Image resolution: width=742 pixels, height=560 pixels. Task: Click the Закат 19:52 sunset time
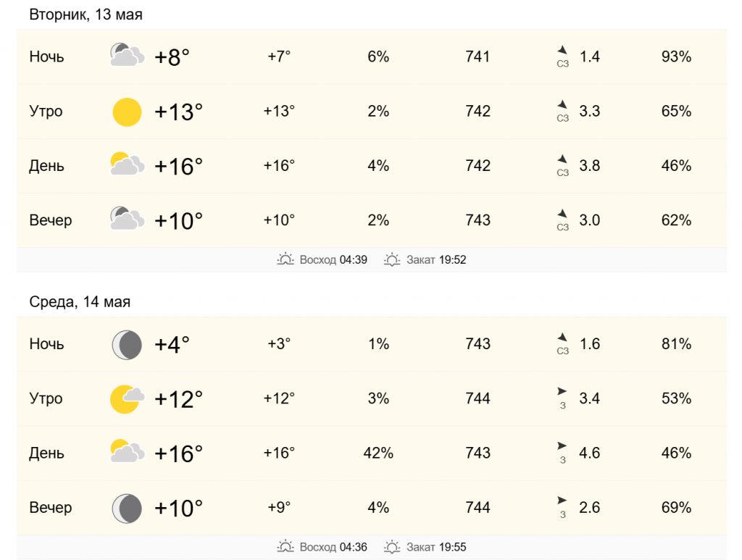tap(436, 259)
